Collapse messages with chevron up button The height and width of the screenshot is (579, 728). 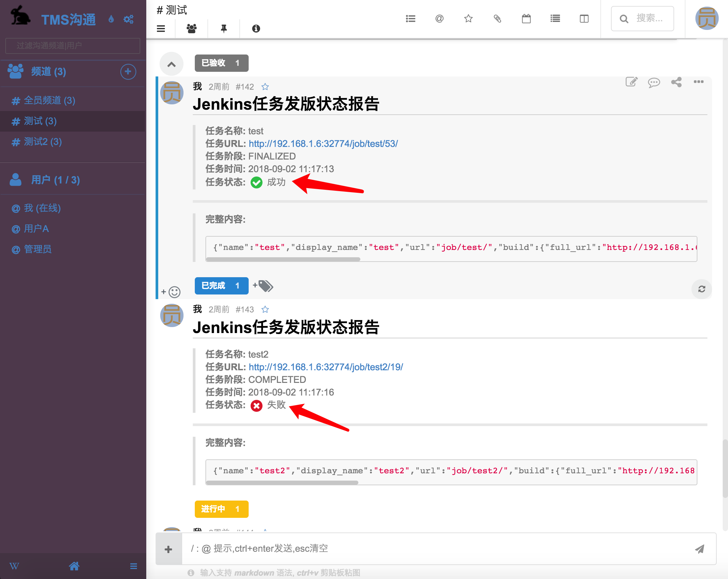(172, 64)
